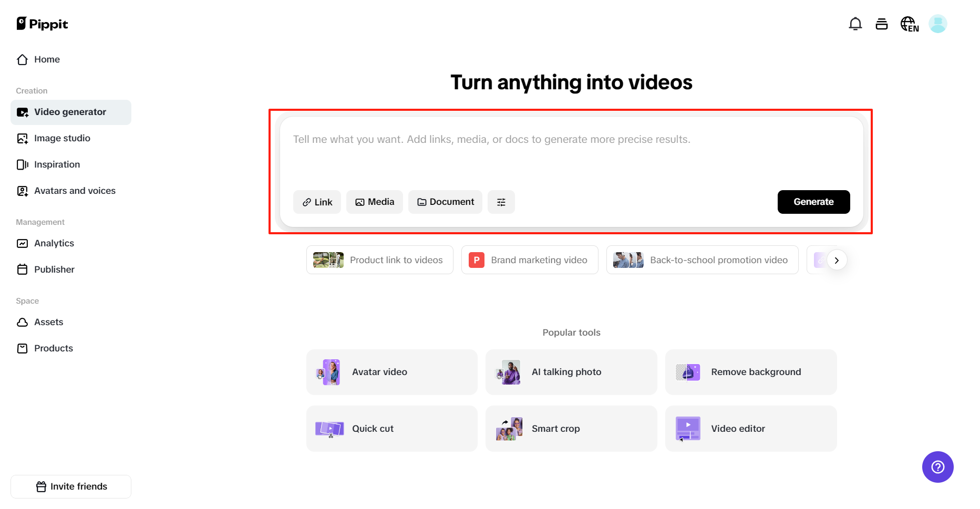The height and width of the screenshot is (509, 980).
Task: Open notifications from the bell icon
Action: pyautogui.click(x=855, y=24)
